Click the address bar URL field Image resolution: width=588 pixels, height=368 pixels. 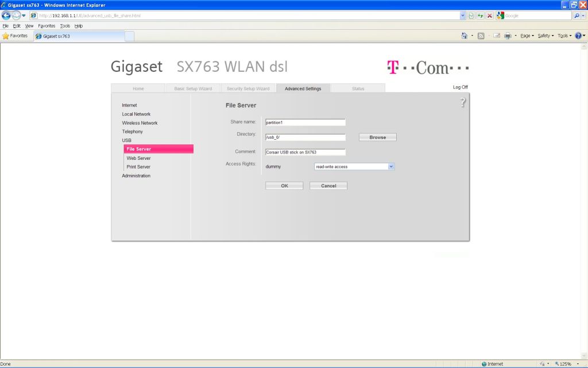pos(245,16)
